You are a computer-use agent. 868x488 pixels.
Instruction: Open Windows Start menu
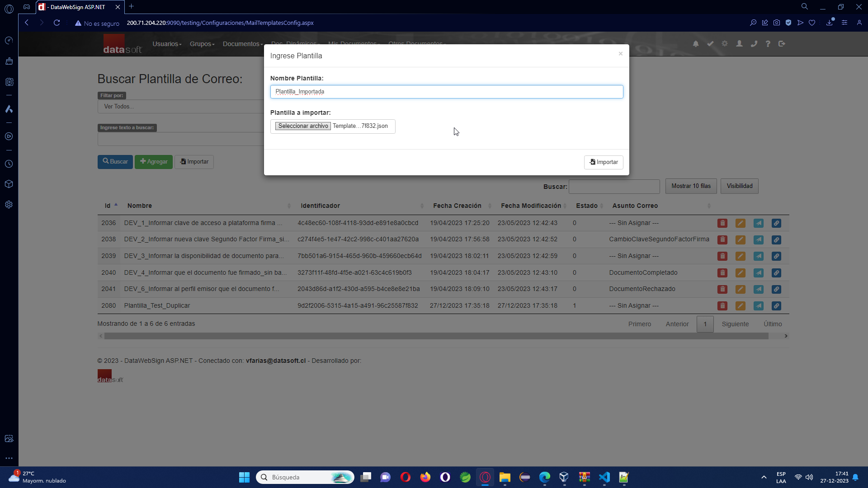point(244,477)
